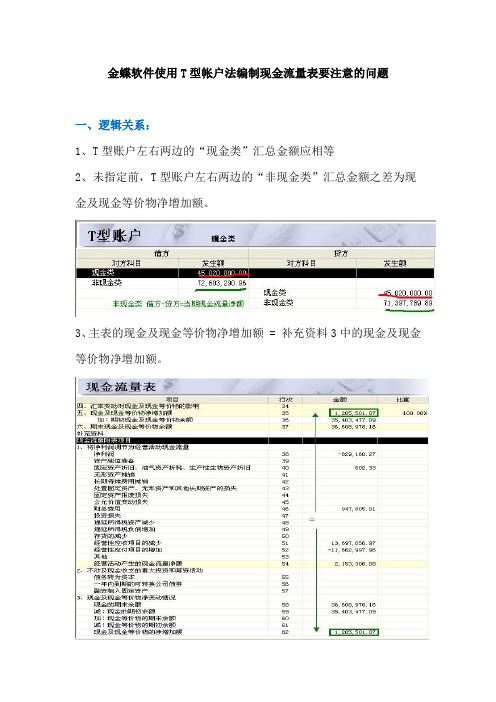Click the 非现金类 row under debit side
This screenshot has width=496, height=702.
107,283
